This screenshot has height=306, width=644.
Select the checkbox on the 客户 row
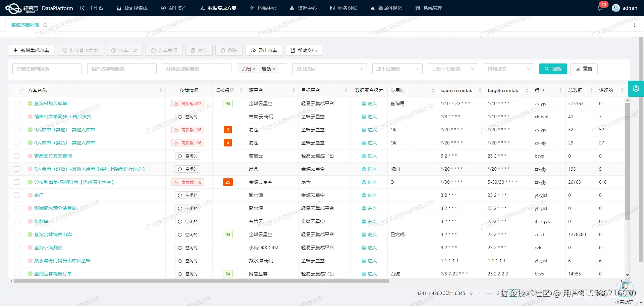click(x=17, y=195)
